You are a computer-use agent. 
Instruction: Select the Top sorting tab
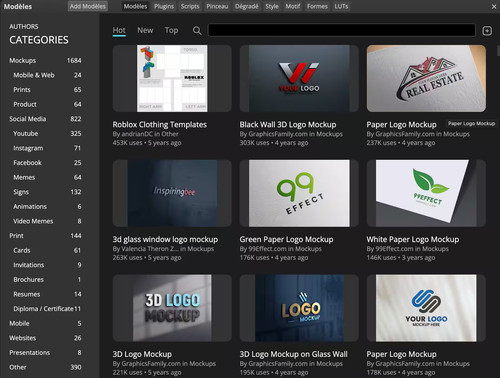tap(171, 30)
